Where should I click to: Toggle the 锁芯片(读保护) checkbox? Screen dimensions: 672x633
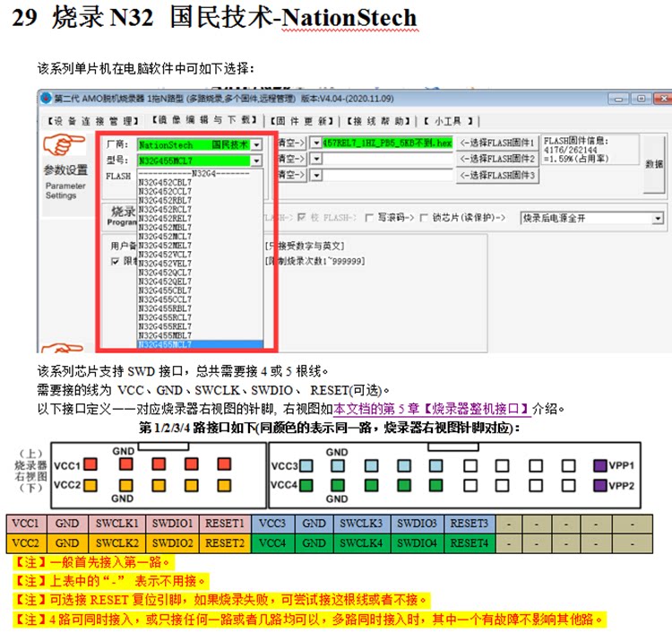point(424,218)
